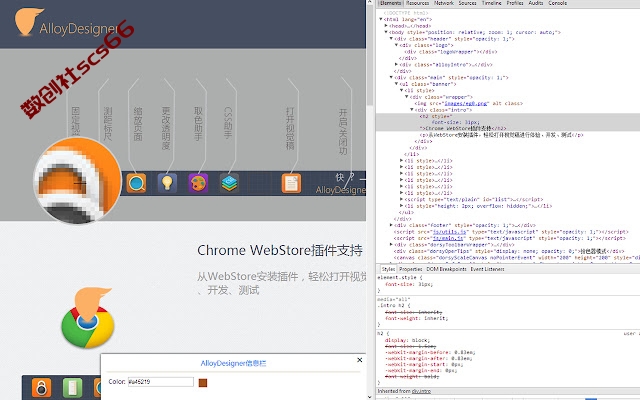The height and width of the screenshot is (400, 640).
Task: Collapse the body node arrow
Action: 386,32
